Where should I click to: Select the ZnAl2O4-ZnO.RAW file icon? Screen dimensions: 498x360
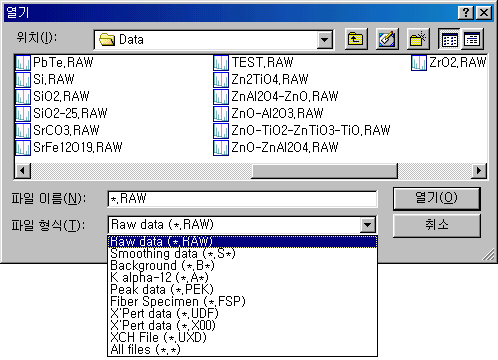(221, 97)
